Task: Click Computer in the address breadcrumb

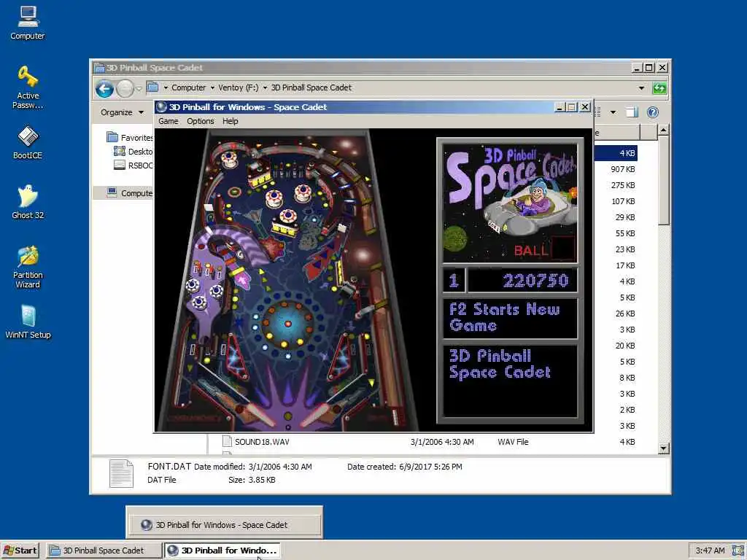Action: coord(189,87)
